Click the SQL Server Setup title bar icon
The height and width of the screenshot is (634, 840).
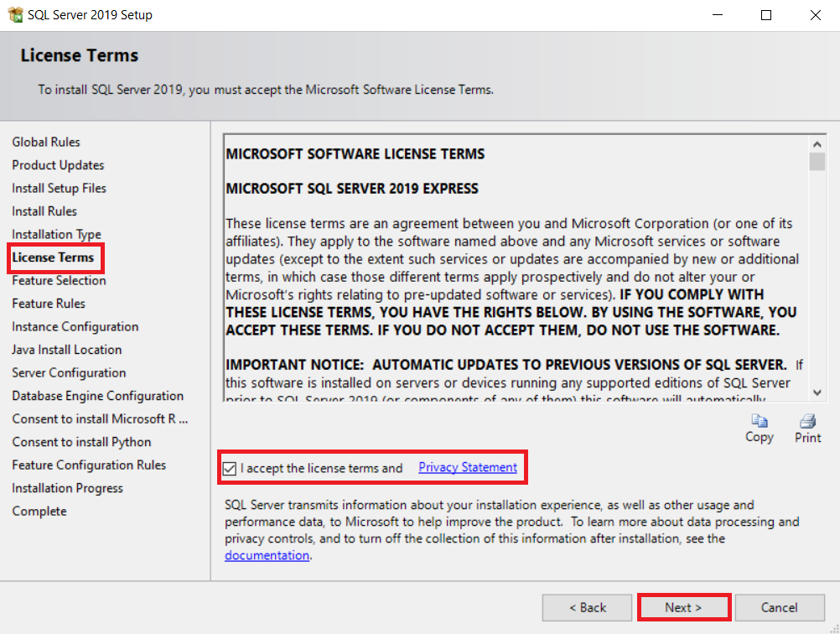pos(16,14)
